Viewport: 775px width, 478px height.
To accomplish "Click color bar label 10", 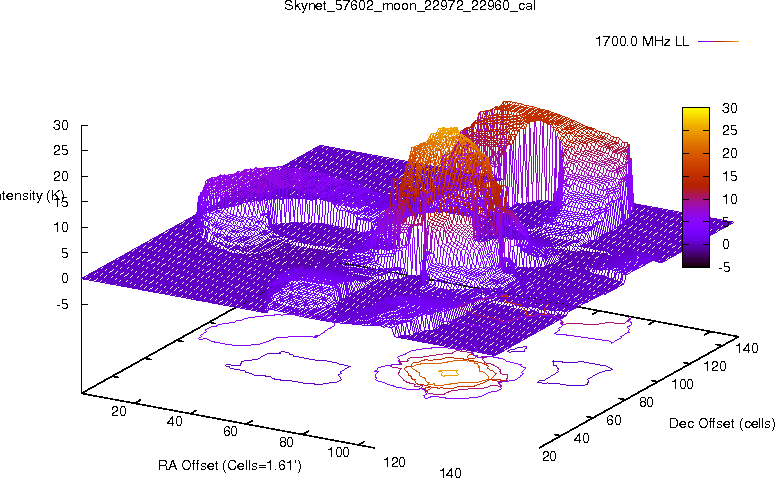I will click(730, 199).
